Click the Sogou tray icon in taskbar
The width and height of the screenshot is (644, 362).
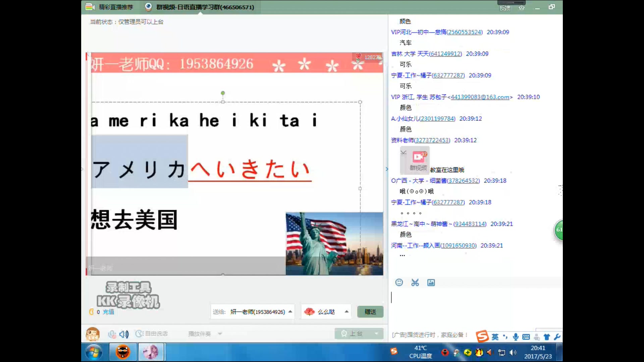[x=394, y=351]
